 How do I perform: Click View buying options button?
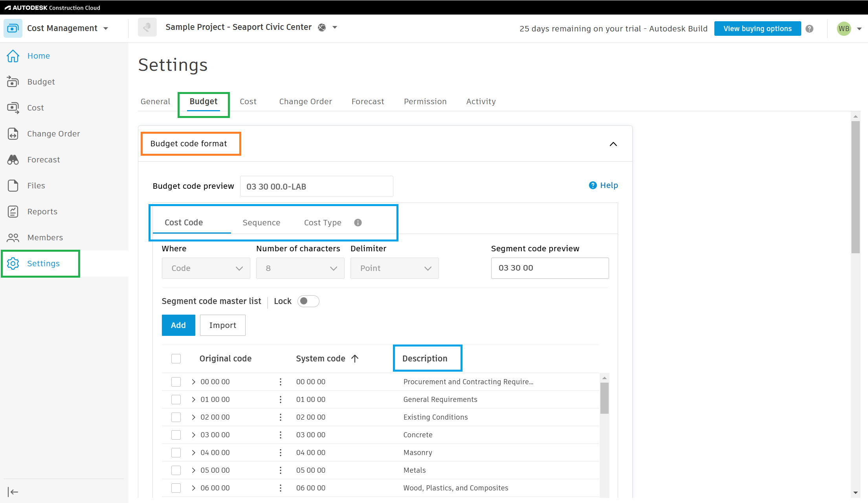click(x=758, y=28)
